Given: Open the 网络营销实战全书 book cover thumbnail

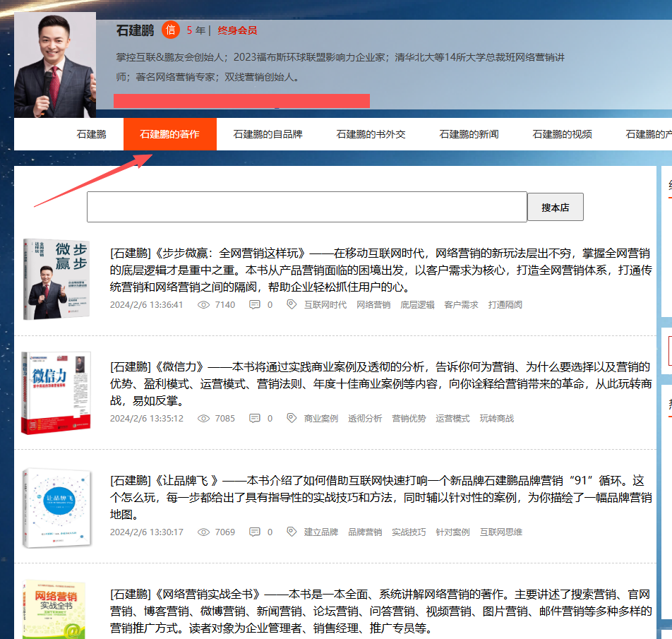Looking at the screenshot, I should click(54, 609).
